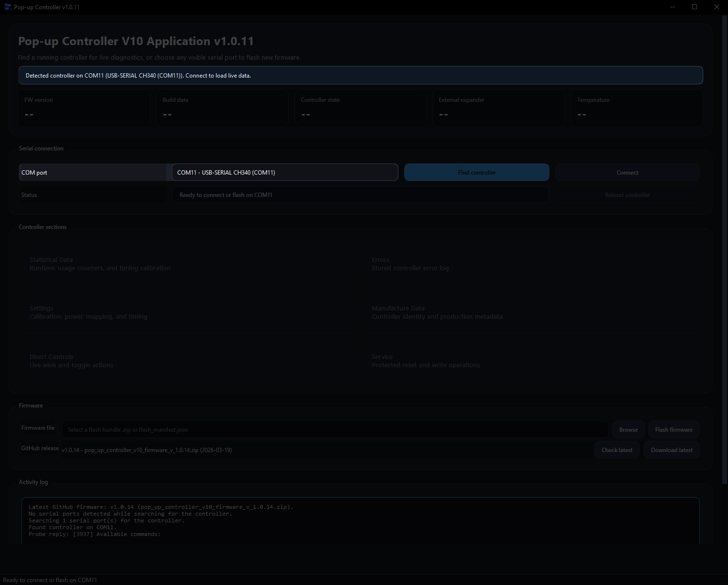Click the Pop-up app icon in title bar
This screenshot has height=585, width=728.
pyautogui.click(x=7, y=7)
